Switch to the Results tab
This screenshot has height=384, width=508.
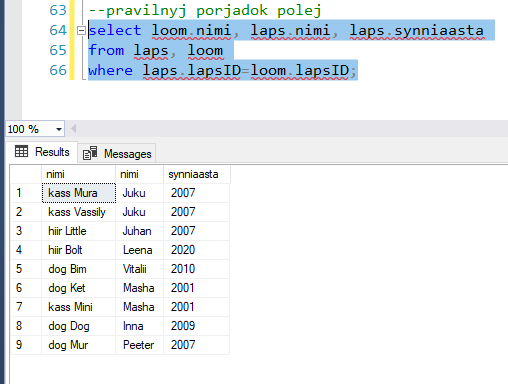click(42, 152)
